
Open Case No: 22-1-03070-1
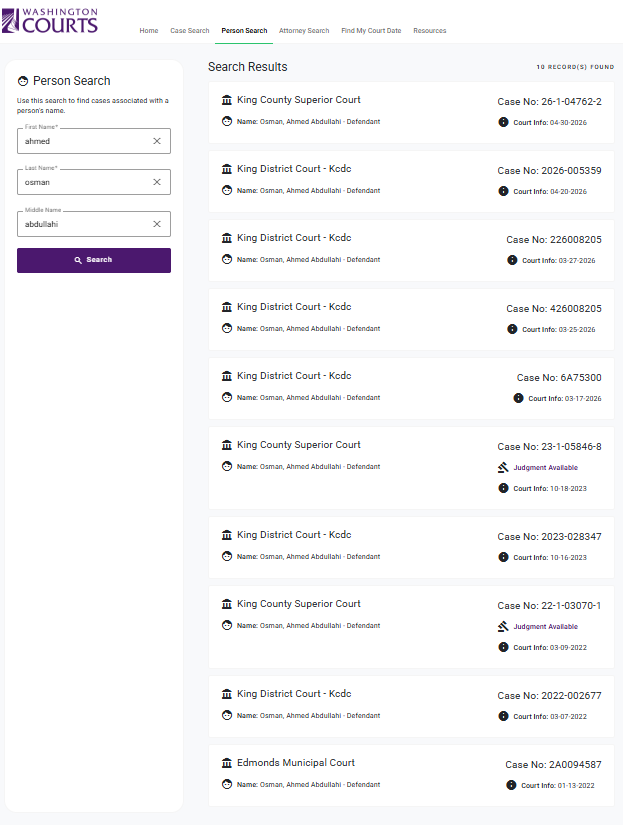(x=549, y=606)
